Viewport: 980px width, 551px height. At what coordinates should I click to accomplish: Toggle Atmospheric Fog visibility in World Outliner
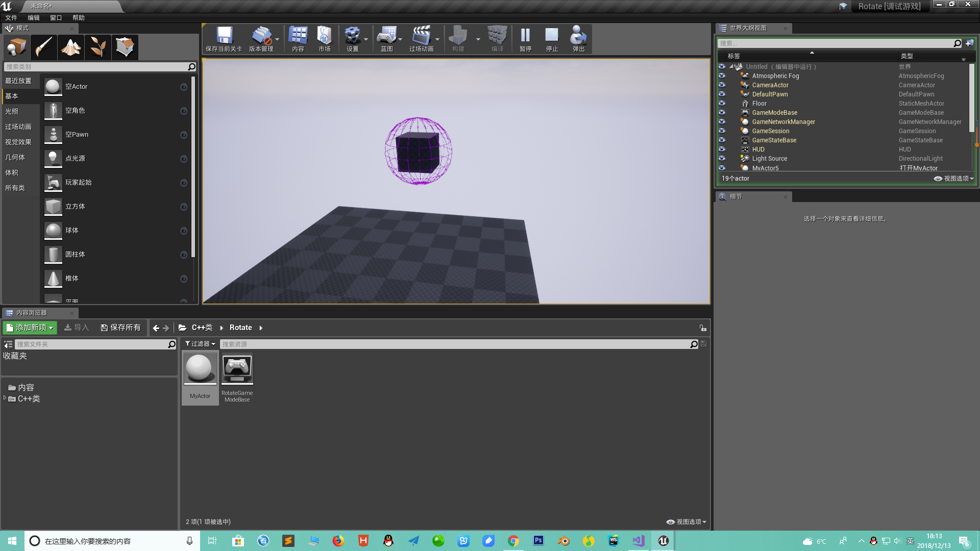pyautogui.click(x=722, y=76)
